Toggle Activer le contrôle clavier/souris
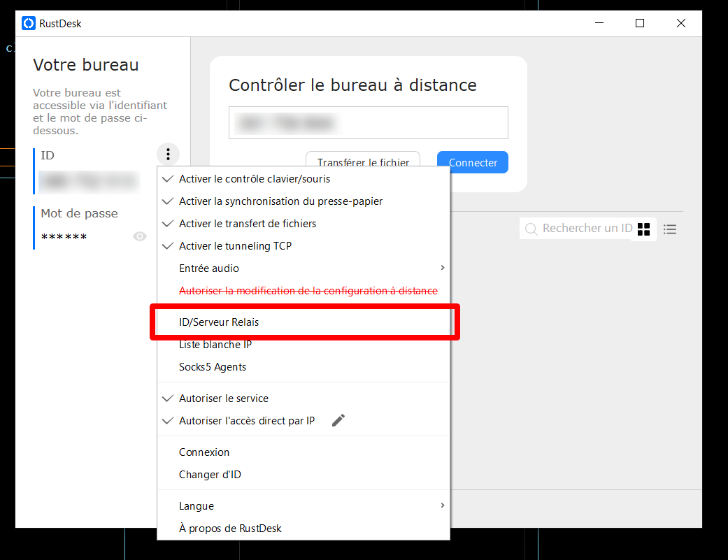The height and width of the screenshot is (560, 728). pos(304,179)
